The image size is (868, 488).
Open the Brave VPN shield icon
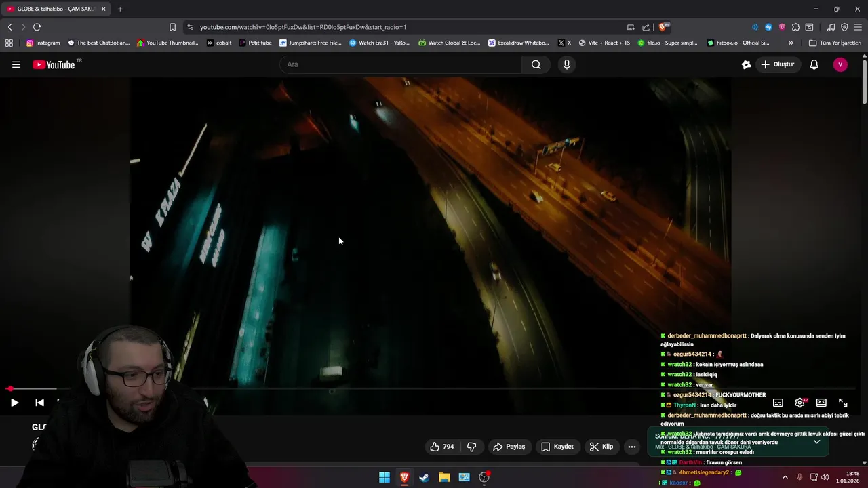pyautogui.click(x=844, y=27)
